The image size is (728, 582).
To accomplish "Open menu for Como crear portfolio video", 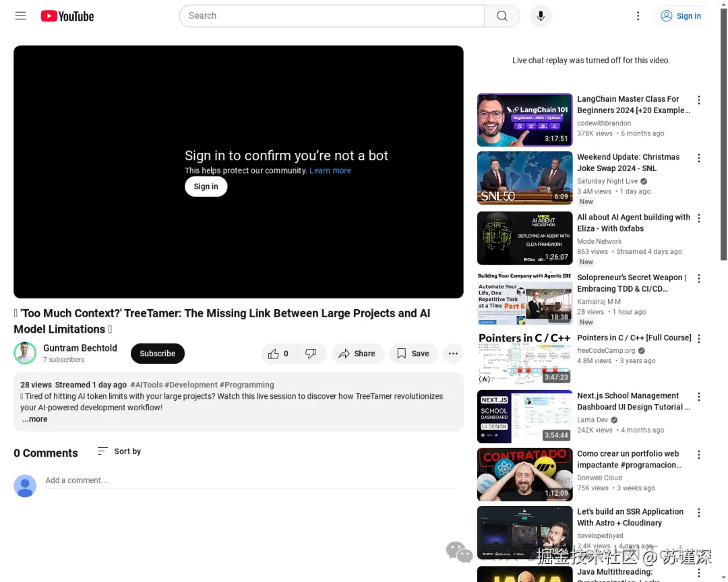I will 698,455.
